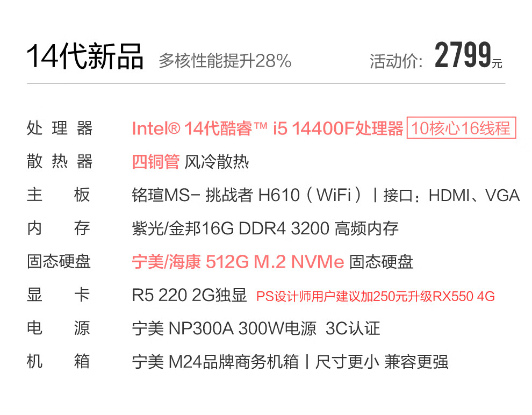Select the 尺寸更小 兼容更强 text
The width and height of the screenshot is (532, 415).
(x=382, y=362)
